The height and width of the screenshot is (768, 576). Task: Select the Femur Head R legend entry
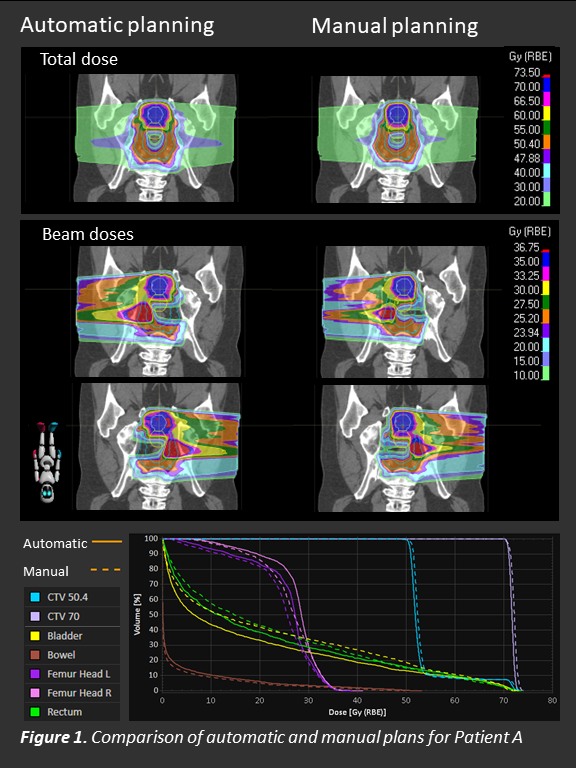point(72,693)
